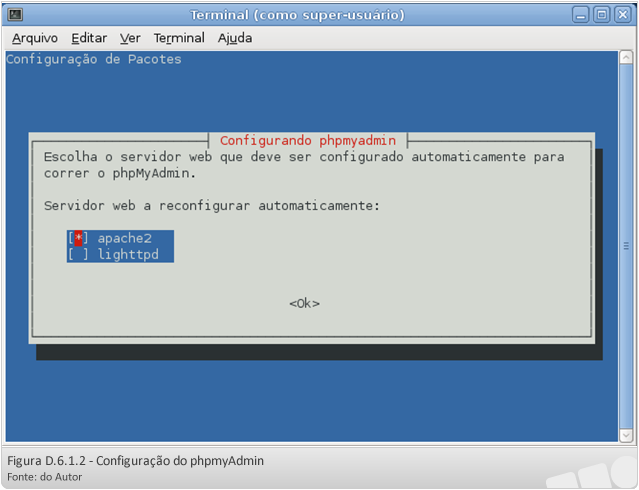
Task: Click the 'Fonte: do Autor' text
Action: point(44,477)
